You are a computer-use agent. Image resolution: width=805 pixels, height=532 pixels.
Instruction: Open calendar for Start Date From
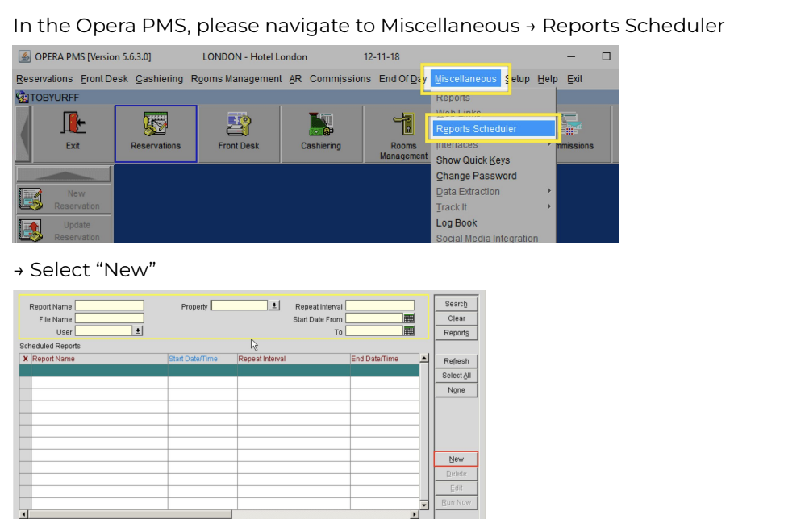tap(409, 318)
